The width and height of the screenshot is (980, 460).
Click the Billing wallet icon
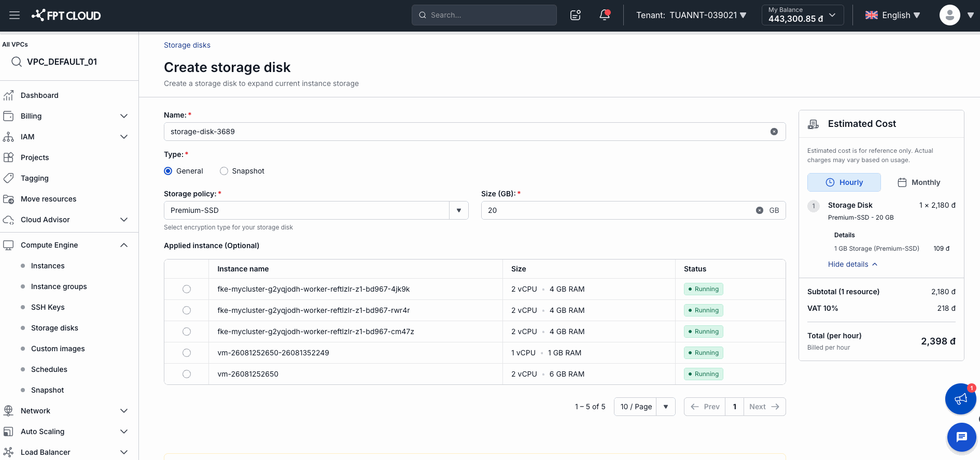tap(8, 116)
